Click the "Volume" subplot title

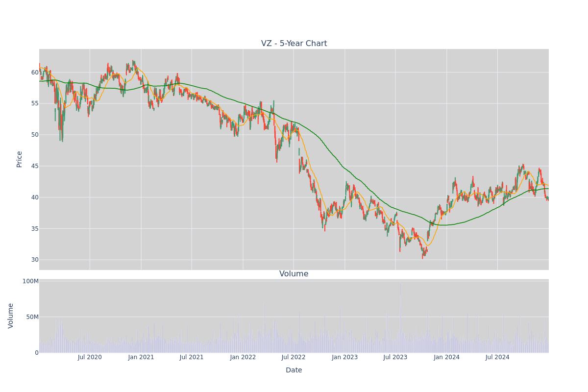294,274
